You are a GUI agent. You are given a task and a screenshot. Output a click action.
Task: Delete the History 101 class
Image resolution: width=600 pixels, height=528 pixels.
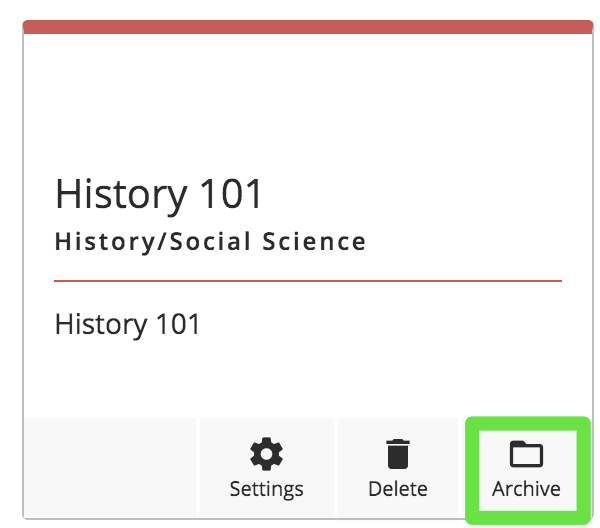coord(398,470)
